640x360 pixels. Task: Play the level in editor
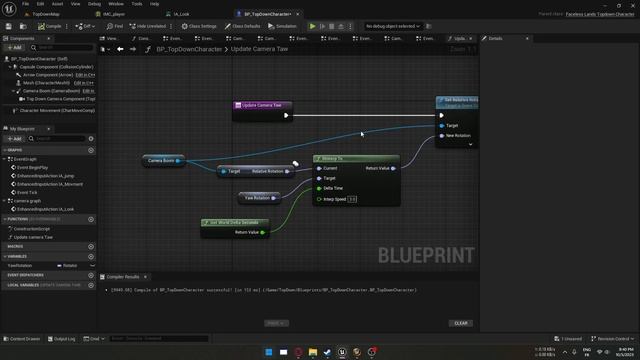pos(313,26)
